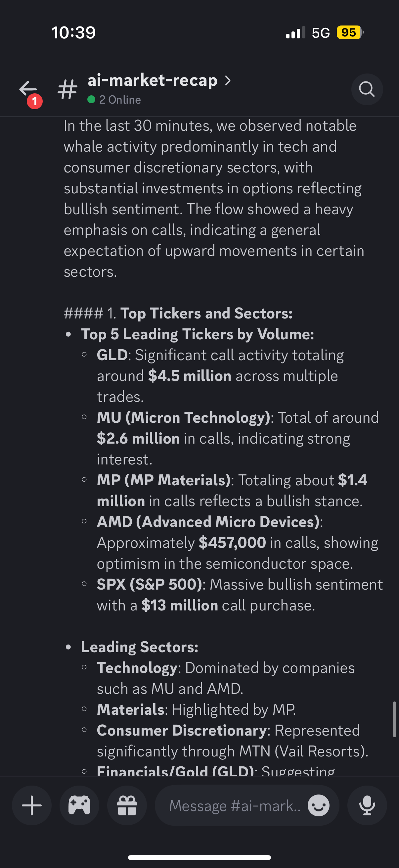The width and height of the screenshot is (399, 868).
Task: Open the ai-market-recap channel title
Action: coord(153,80)
